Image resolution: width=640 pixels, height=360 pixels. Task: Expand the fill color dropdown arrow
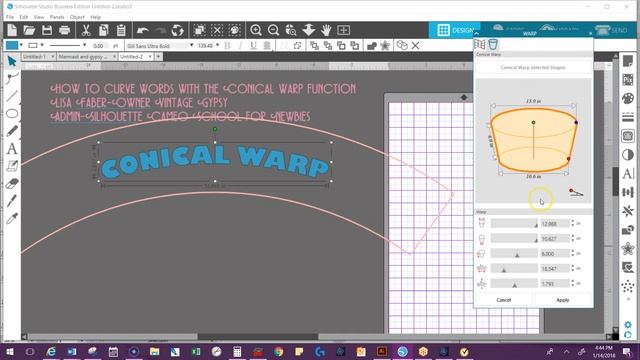21,45
